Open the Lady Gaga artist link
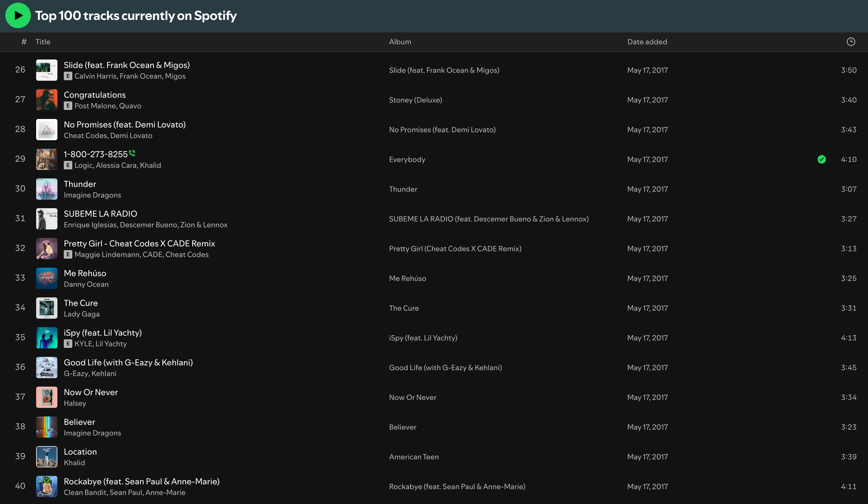Screen dimensions: 868x504 (82, 314)
